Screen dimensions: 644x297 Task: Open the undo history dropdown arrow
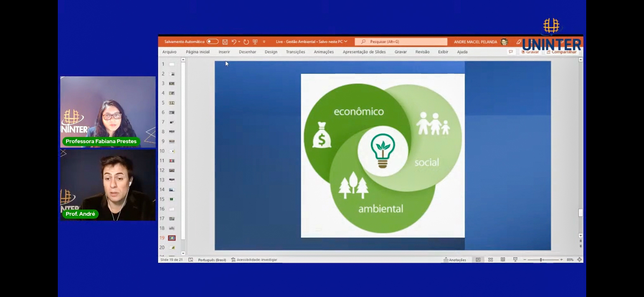tap(239, 42)
